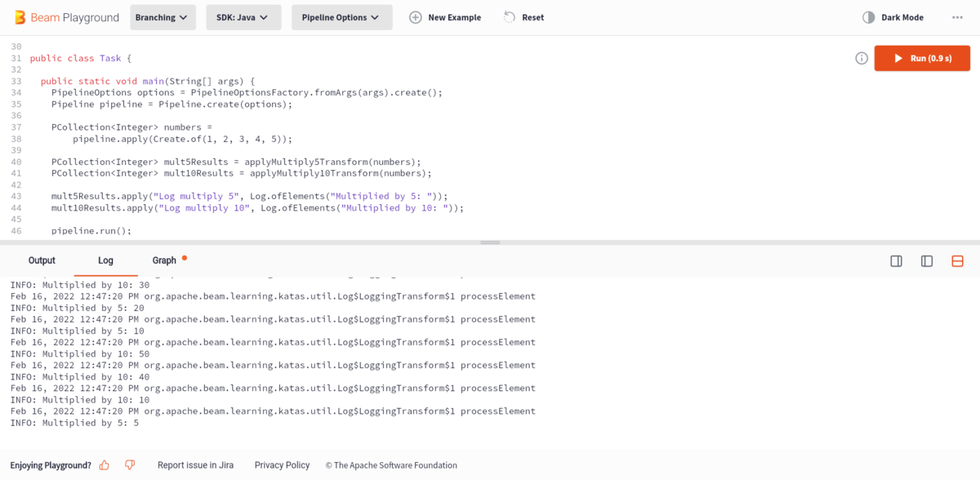The width and height of the screenshot is (980, 480).
Task: Open the Report issue in Jira link
Action: coord(195,465)
